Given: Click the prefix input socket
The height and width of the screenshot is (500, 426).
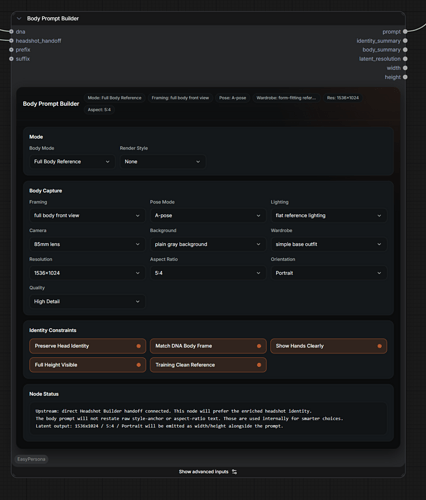Looking at the screenshot, I should tap(11, 50).
